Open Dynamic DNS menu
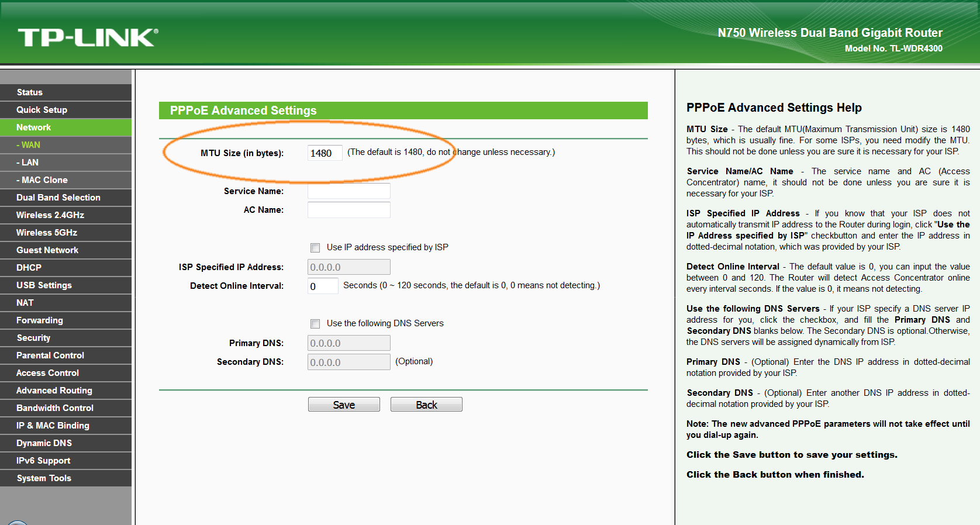 pos(65,443)
